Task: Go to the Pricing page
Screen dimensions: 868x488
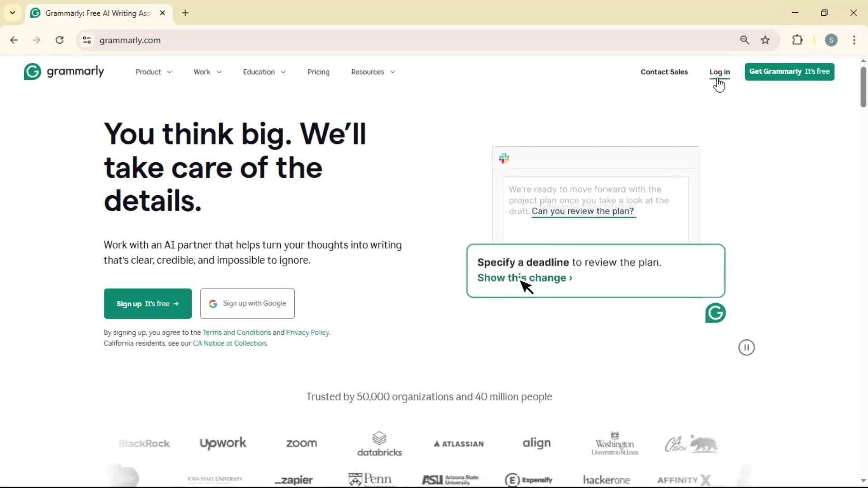Action: click(318, 72)
